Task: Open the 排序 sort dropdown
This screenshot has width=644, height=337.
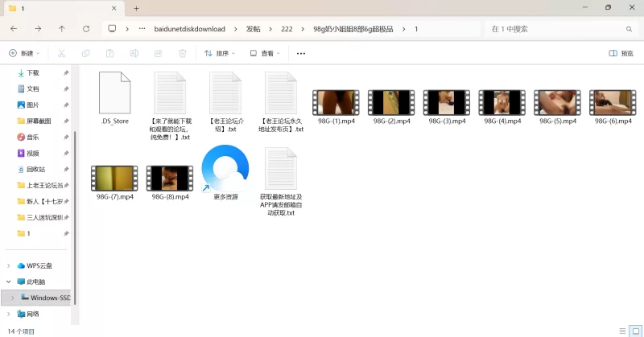Action: click(x=220, y=53)
